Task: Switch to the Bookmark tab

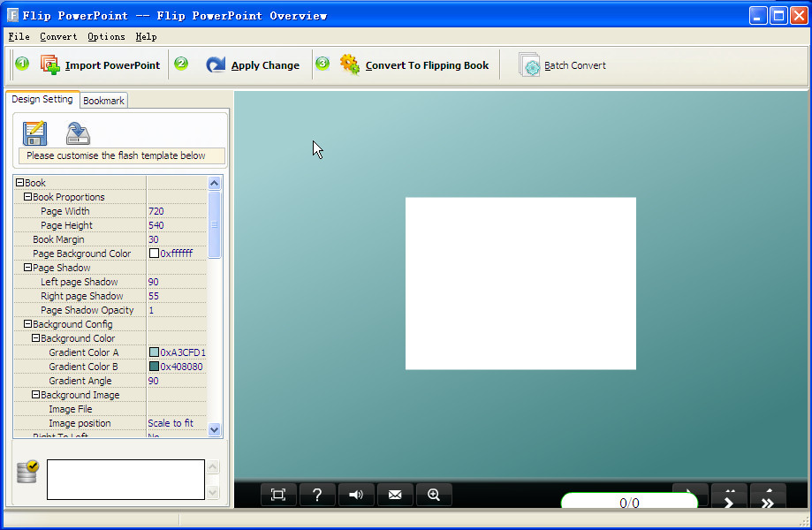Action: click(103, 101)
